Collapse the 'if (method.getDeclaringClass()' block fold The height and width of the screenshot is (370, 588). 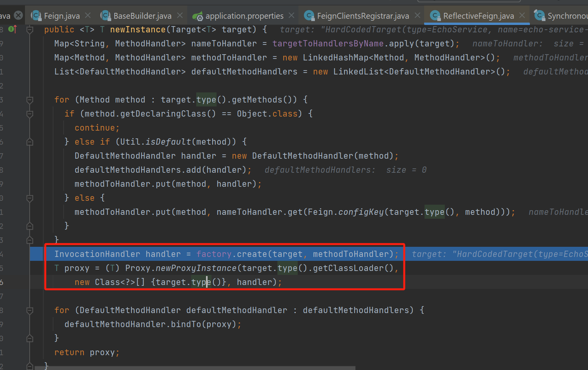pos(30,114)
